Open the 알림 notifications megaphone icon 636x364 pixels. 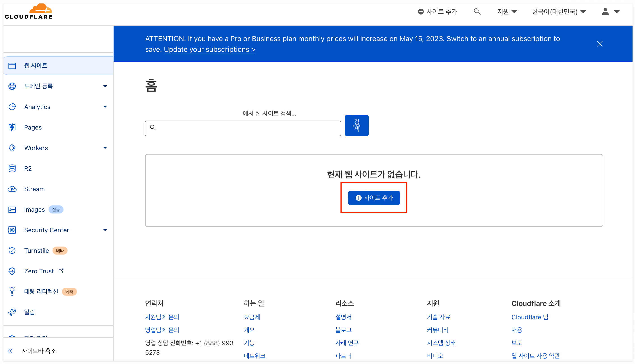(12, 312)
